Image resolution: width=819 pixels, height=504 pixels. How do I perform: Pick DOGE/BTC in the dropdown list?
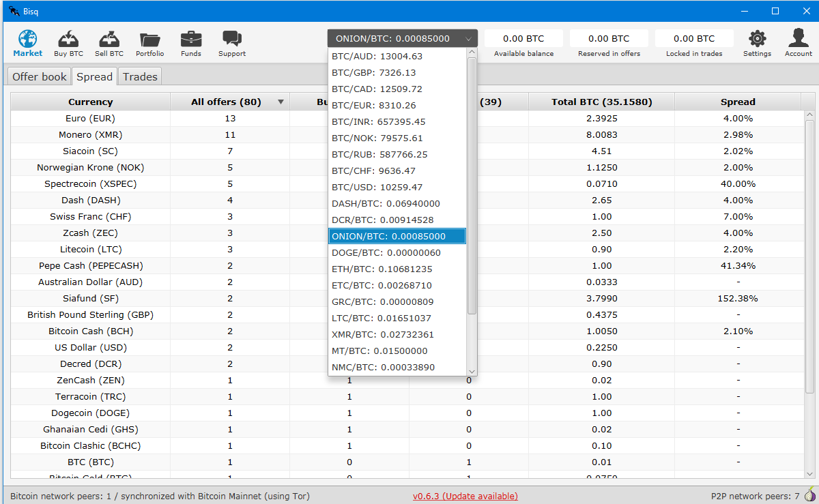click(x=397, y=252)
